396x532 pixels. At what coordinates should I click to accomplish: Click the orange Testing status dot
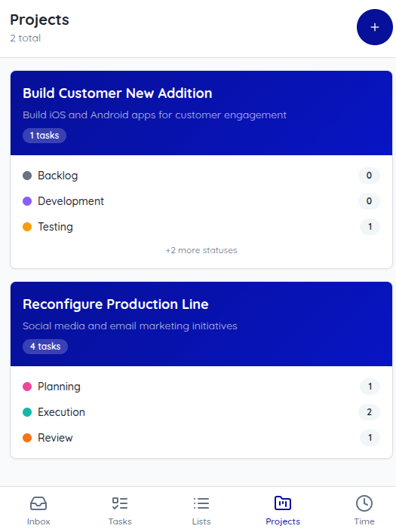27,227
